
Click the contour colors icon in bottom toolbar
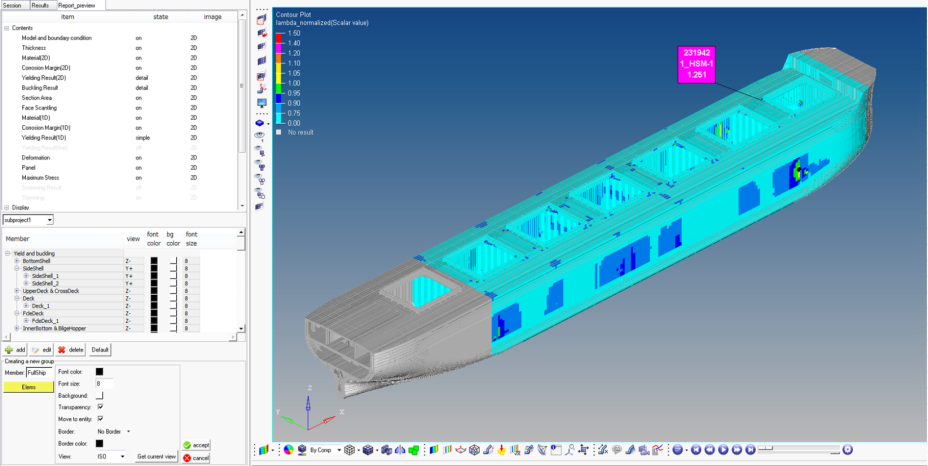pos(263,450)
